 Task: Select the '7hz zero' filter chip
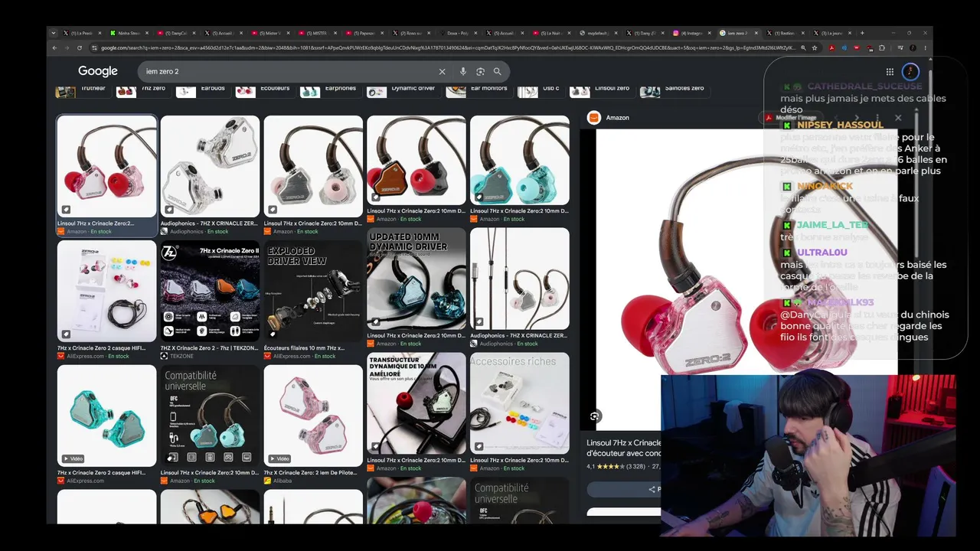[142, 90]
